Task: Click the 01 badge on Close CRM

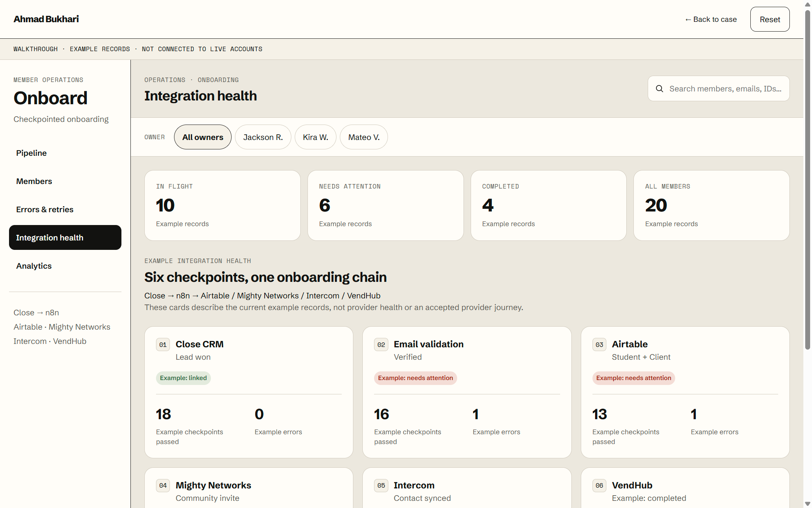Action: [163, 344]
